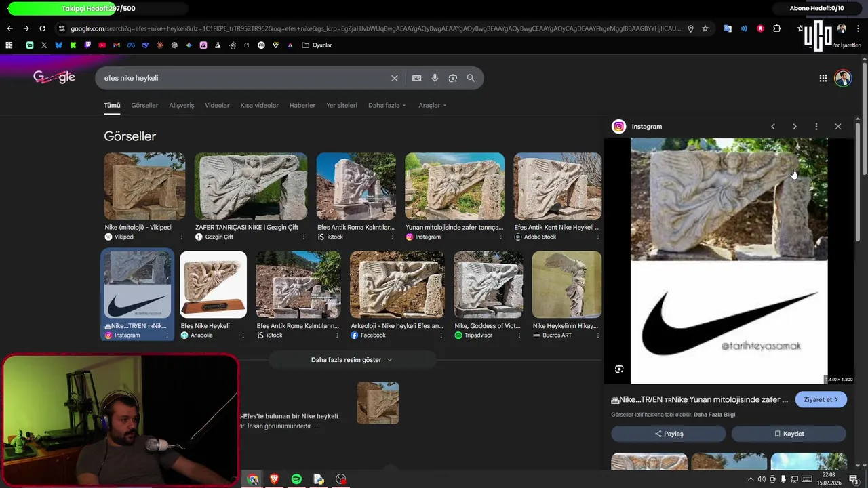Open the Efes Nike Heykeli Anadolia thumbnail
Screen dimensions: 868x488
[213, 285]
